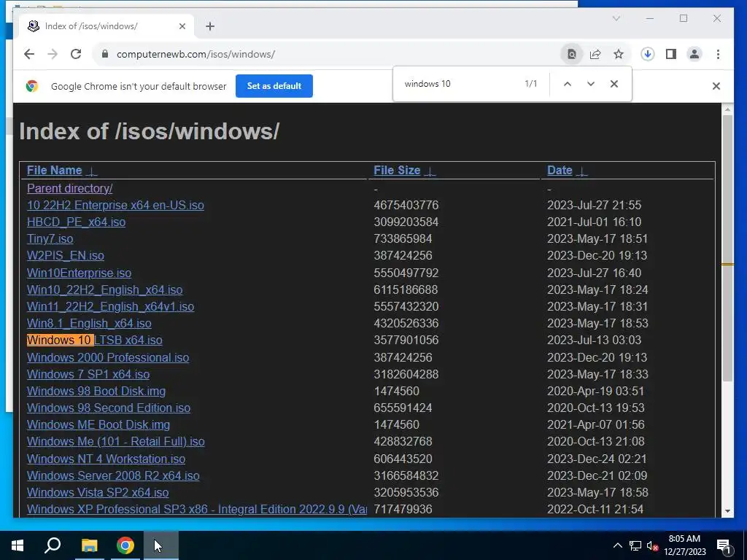Screen dimensions: 747x560
Task: Click the address bar URL
Action: click(196, 54)
